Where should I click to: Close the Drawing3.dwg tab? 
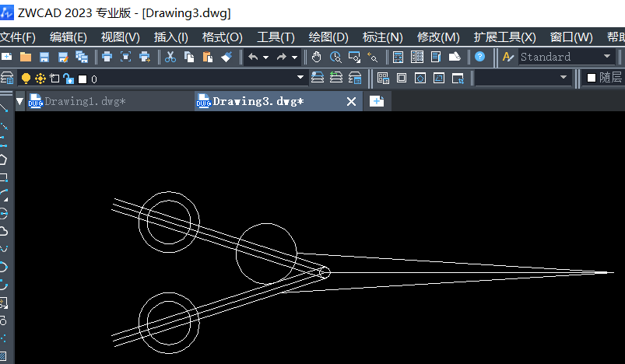pos(351,101)
